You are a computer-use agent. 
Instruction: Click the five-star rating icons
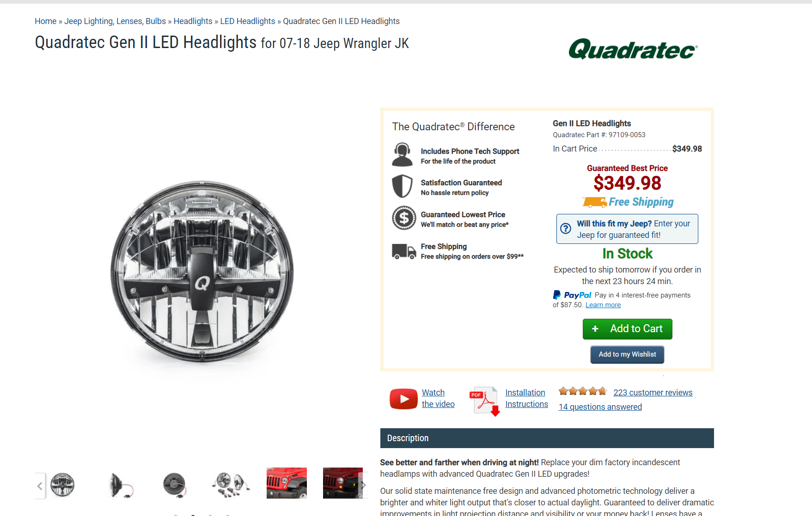582,391
